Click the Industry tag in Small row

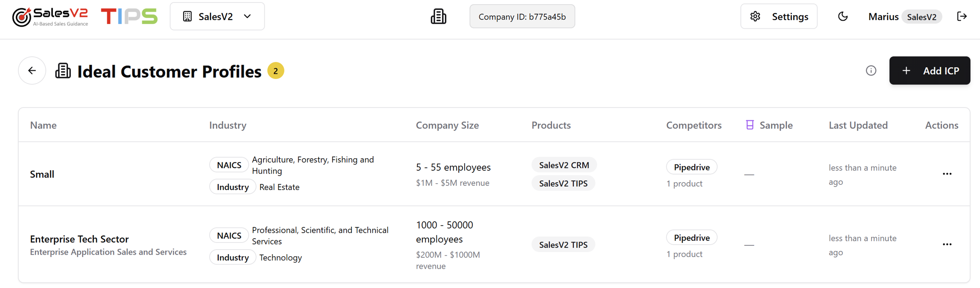[x=232, y=187]
